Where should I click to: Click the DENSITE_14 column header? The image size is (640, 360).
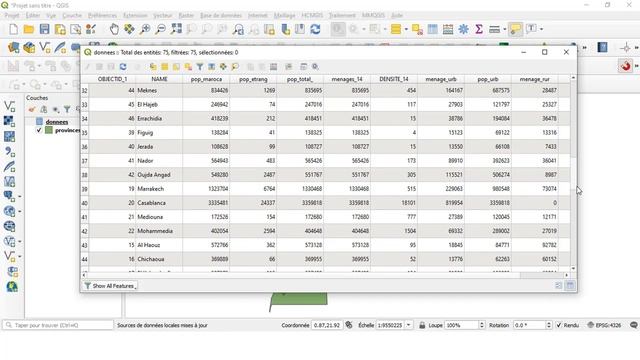point(394,79)
